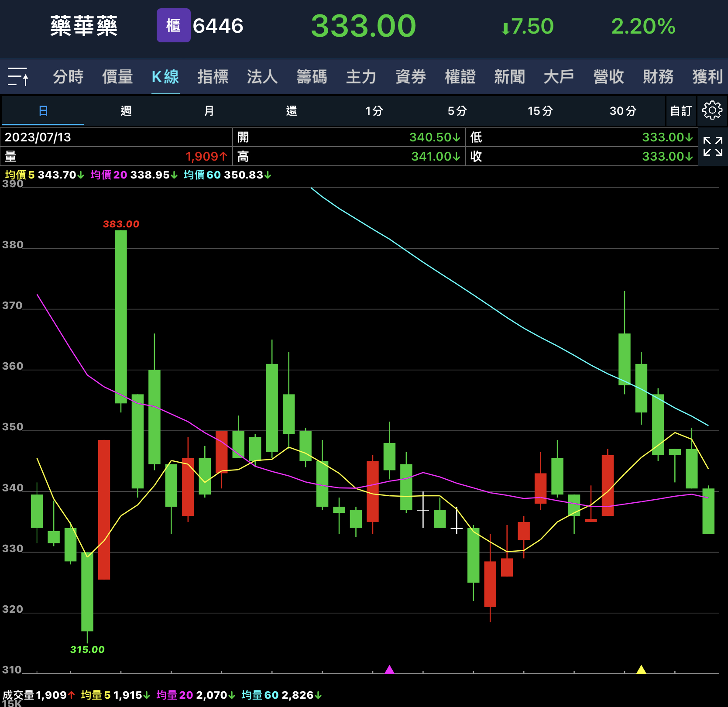This screenshot has height=707, width=728.
Task: Open the 法人 tab
Action: point(262,77)
